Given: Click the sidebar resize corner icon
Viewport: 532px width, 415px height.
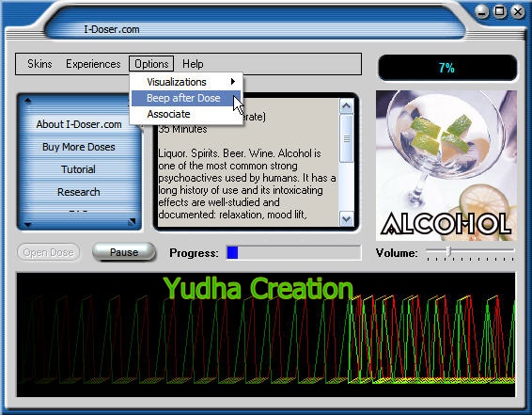Looking at the screenshot, I should point(132,222).
